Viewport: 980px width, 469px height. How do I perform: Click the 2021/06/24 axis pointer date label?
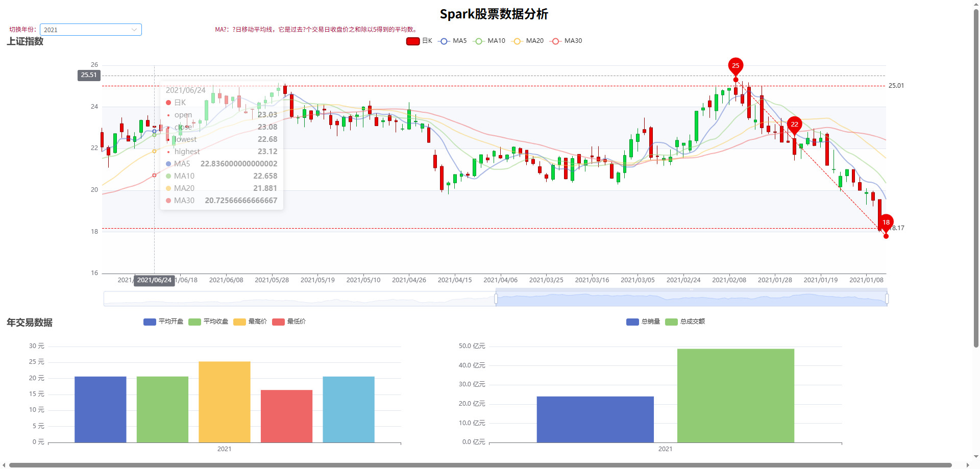(x=154, y=280)
